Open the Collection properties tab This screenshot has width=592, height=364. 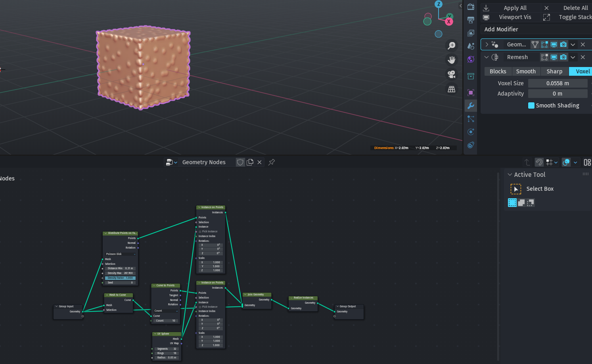[471, 76]
